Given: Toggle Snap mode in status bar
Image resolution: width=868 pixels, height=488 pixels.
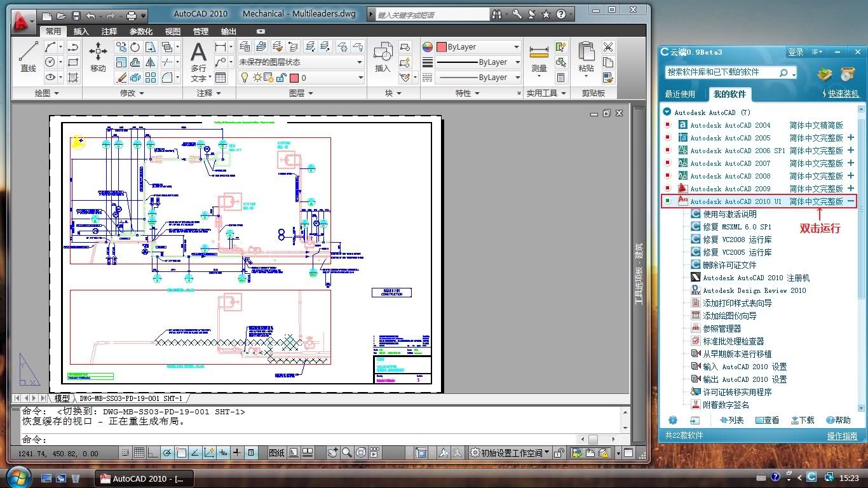Looking at the screenshot, I should [x=126, y=453].
